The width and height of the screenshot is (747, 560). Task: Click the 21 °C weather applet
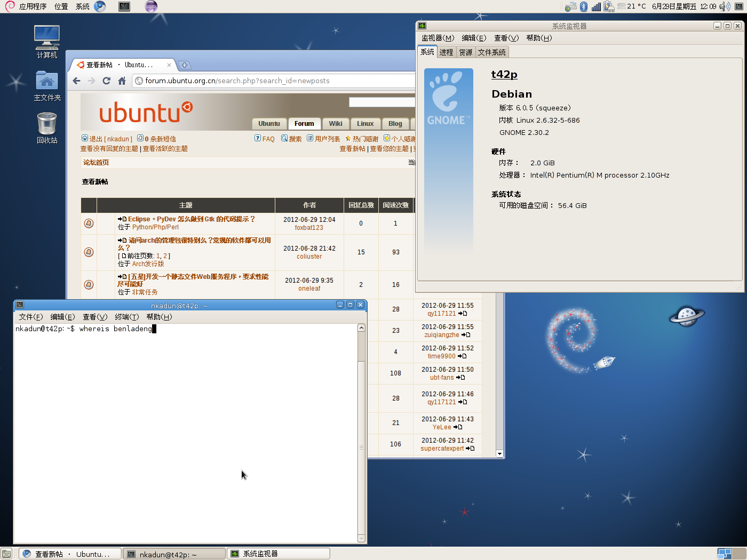coord(632,6)
